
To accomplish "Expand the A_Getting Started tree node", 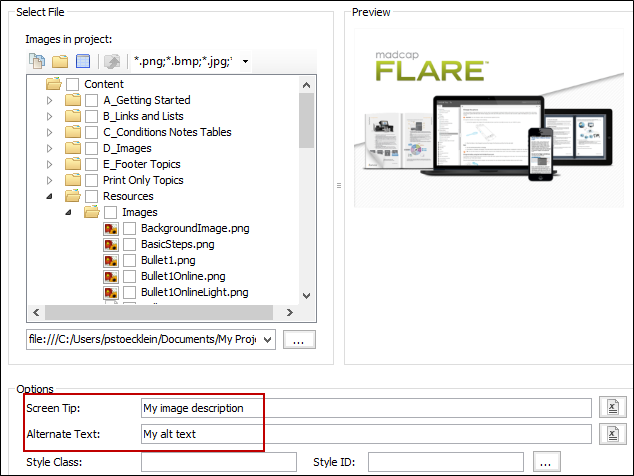I will pos(49,100).
